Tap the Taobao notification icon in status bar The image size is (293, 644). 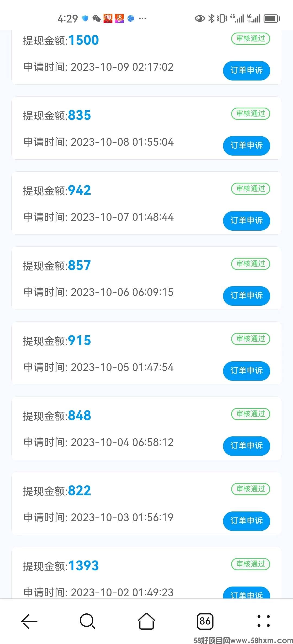point(108,18)
